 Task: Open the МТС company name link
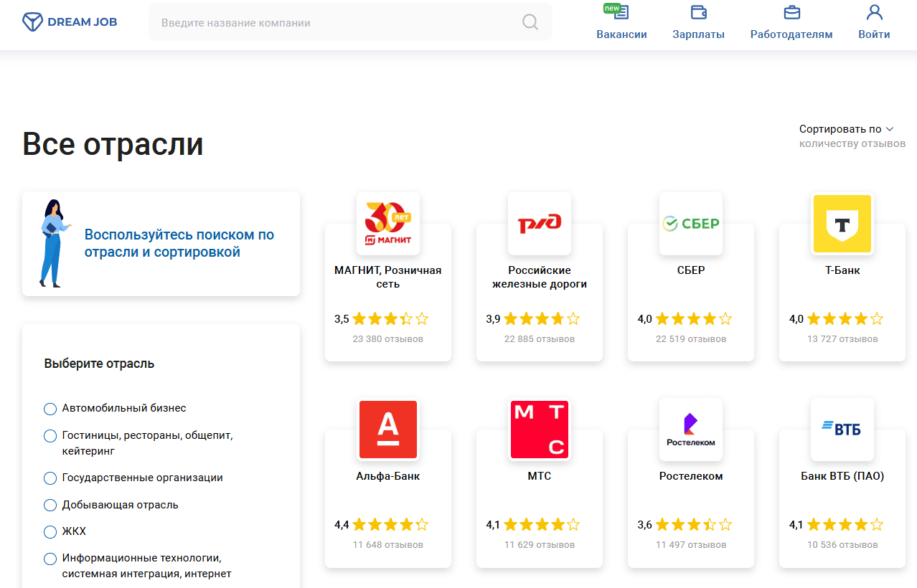click(x=540, y=476)
